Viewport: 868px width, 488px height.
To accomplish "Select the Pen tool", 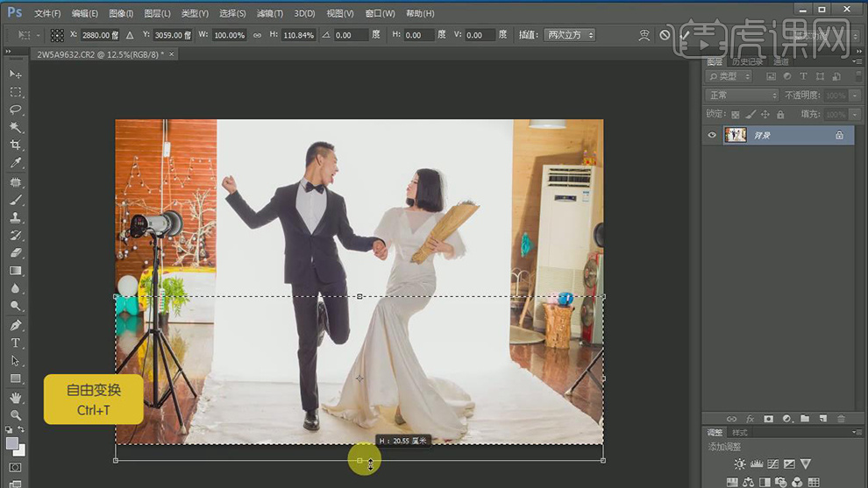I will pos(16,325).
